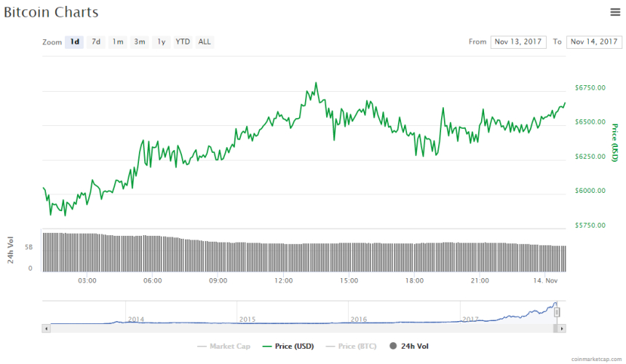Screen dimensions: 626x364
Task: Toggle the 24h Vol series legend
Action: click(409, 346)
